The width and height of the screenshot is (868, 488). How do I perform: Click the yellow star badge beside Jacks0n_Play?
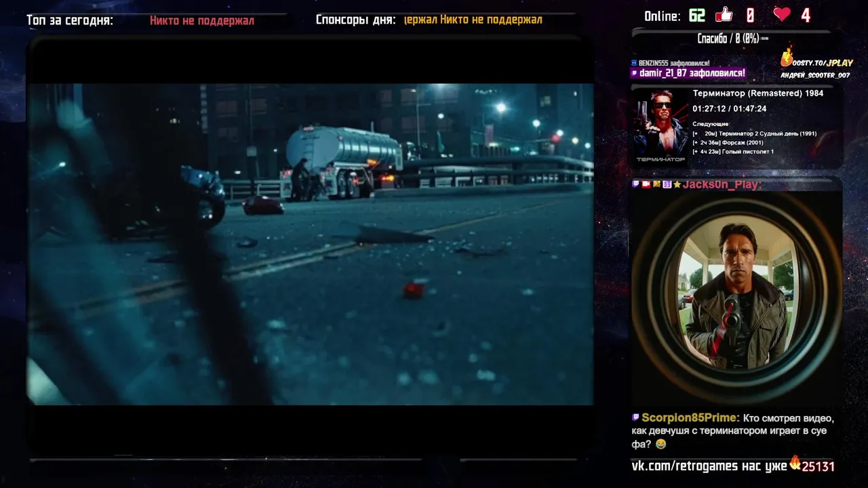[x=677, y=184]
